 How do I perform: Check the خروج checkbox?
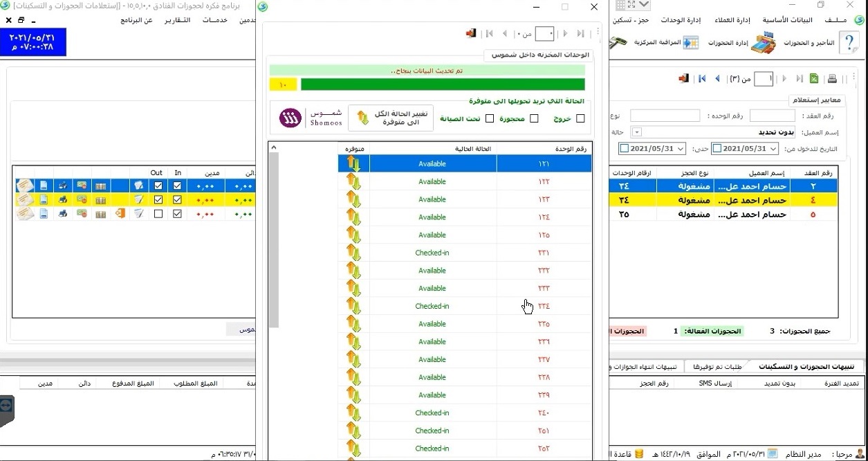click(580, 118)
